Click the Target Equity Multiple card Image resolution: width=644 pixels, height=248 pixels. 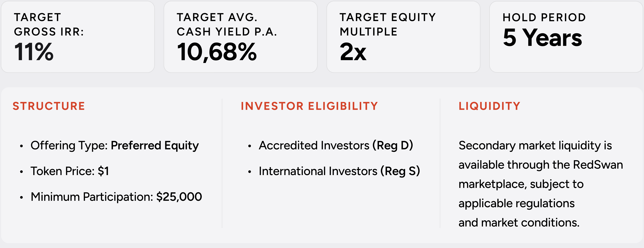pyautogui.click(x=403, y=37)
